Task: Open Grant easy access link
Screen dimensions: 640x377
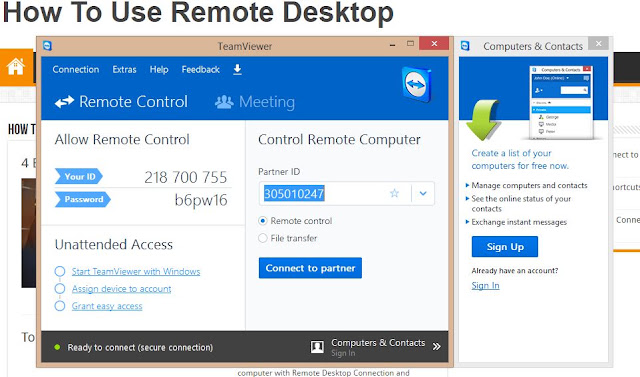Action: point(107,306)
